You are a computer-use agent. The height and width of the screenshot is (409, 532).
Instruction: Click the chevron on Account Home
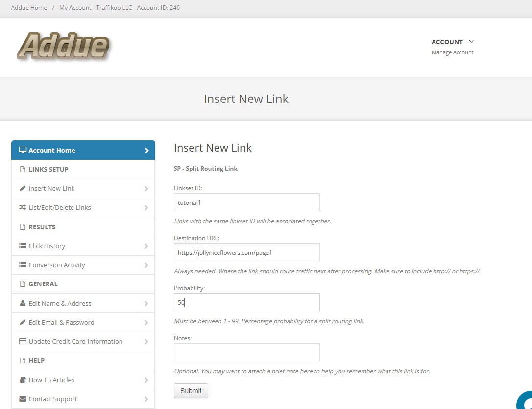[x=146, y=150]
